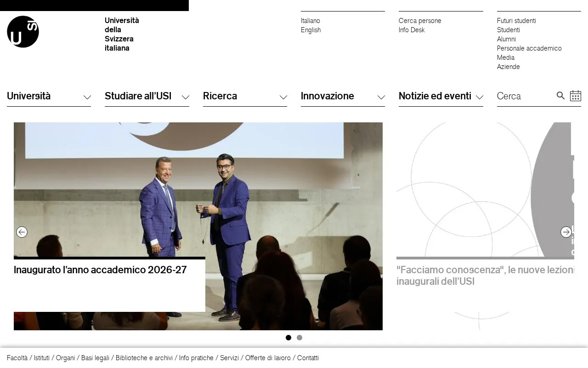Open Istituti footer link
Image resolution: width=588 pixels, height=368 pixels.
42,358
